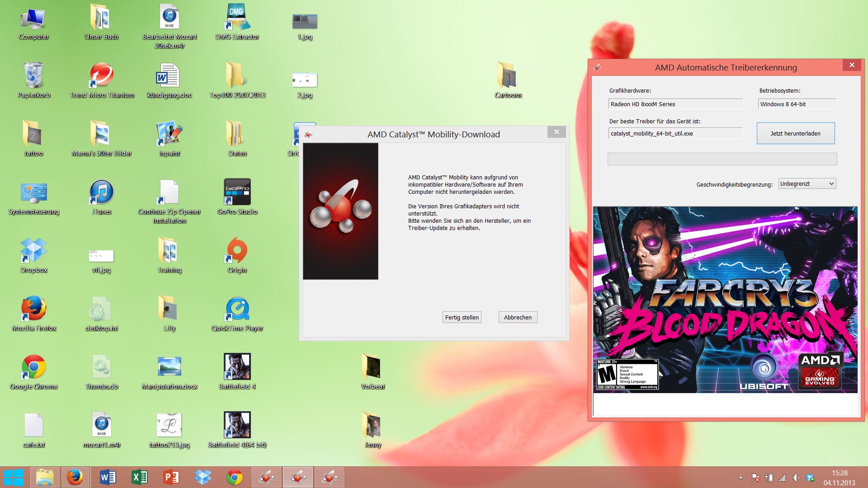Open the DMG Extractor shortcut
Image resolution: width=868 pixels, height=488 pixels.
pyautogui.click(x=237, y=23)
